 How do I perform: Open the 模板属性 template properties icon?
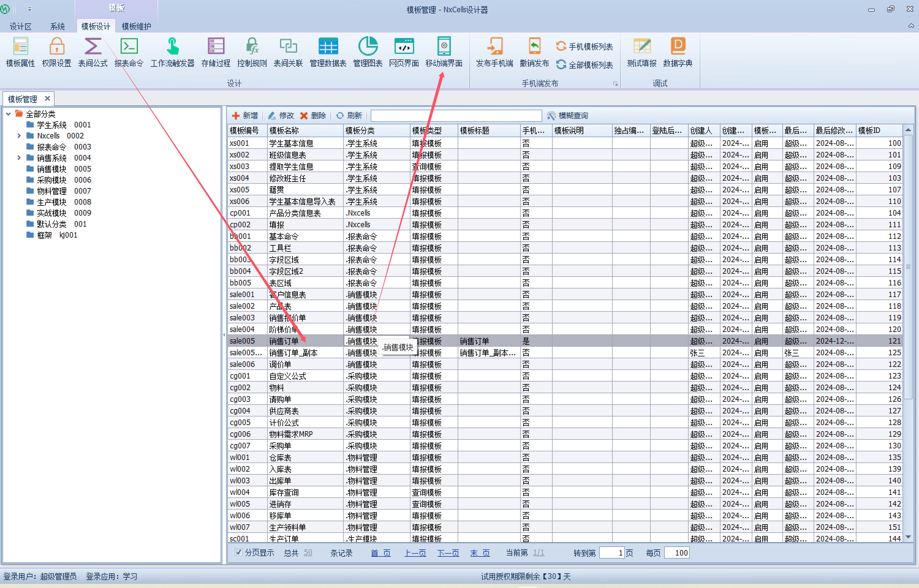[20, 47]
